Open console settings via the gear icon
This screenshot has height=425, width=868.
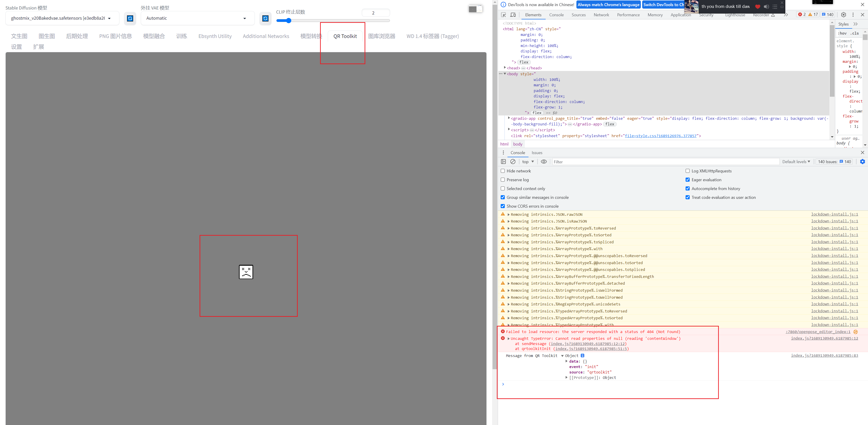tap(863, 162)
